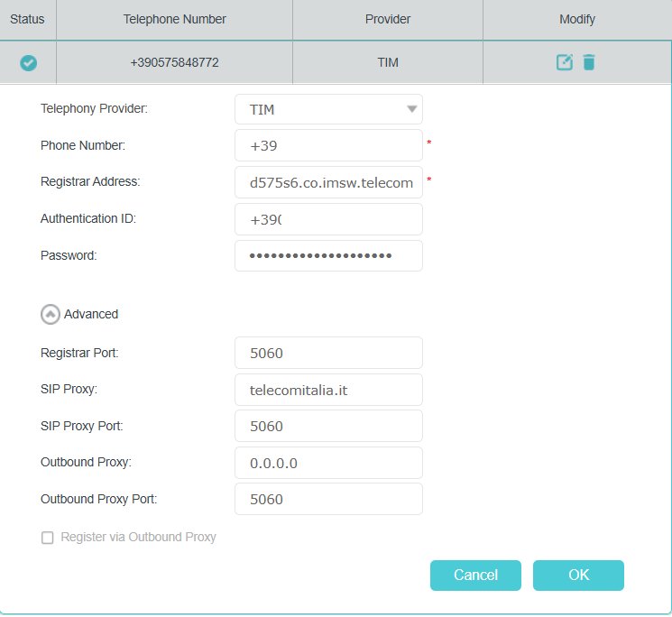Edit the Registrar Port field
The height and width of the screenshot is (617, 672).
(x=328, y=353)
